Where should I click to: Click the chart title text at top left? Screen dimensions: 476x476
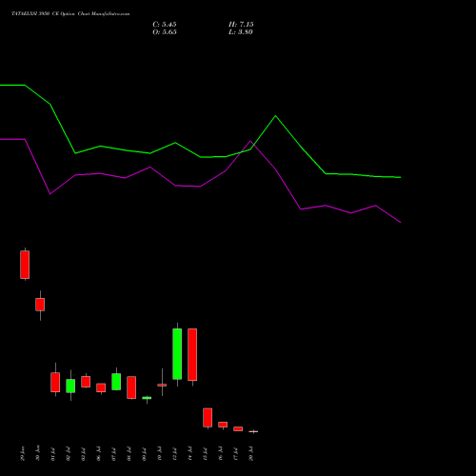[70, 14]
